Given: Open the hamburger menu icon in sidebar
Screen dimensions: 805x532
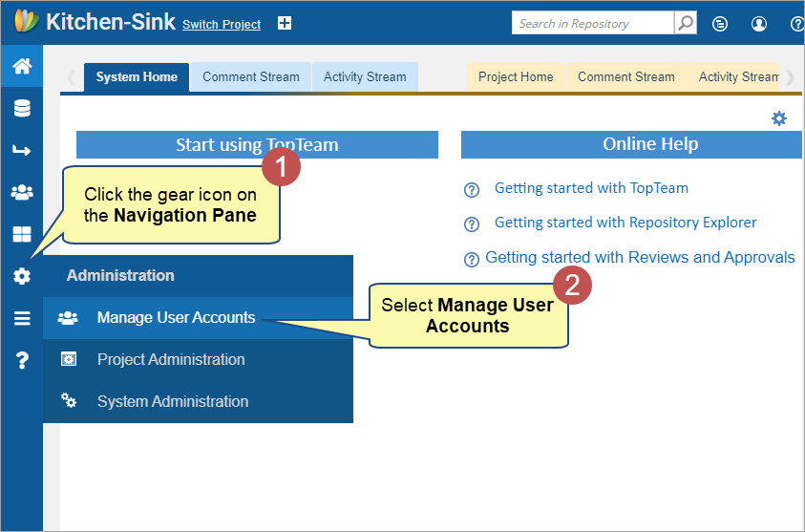Looking at the screenshot, I should pos(22,318).
